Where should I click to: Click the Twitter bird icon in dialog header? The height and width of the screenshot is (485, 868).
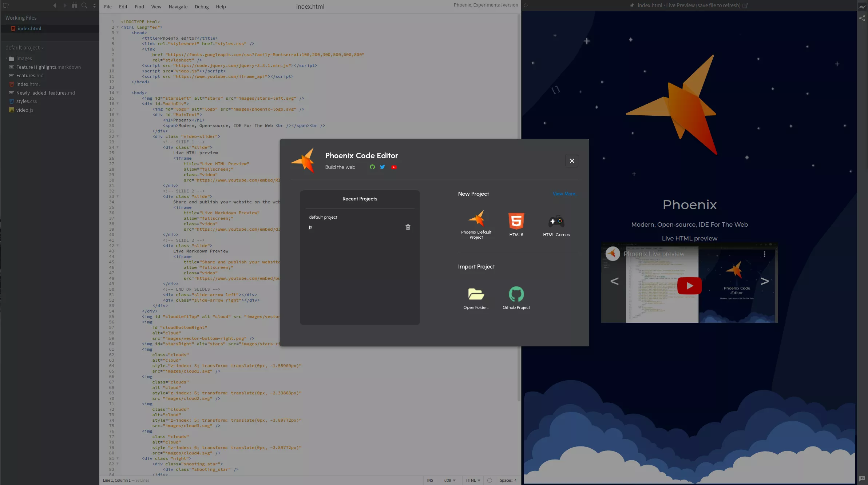click(x=383, y=167)
